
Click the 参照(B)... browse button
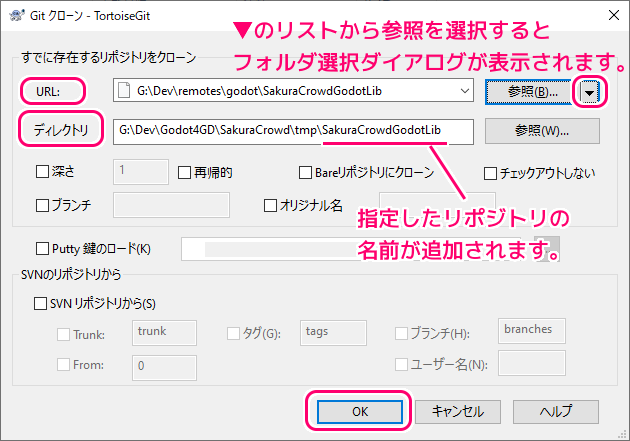coord(527,92)
